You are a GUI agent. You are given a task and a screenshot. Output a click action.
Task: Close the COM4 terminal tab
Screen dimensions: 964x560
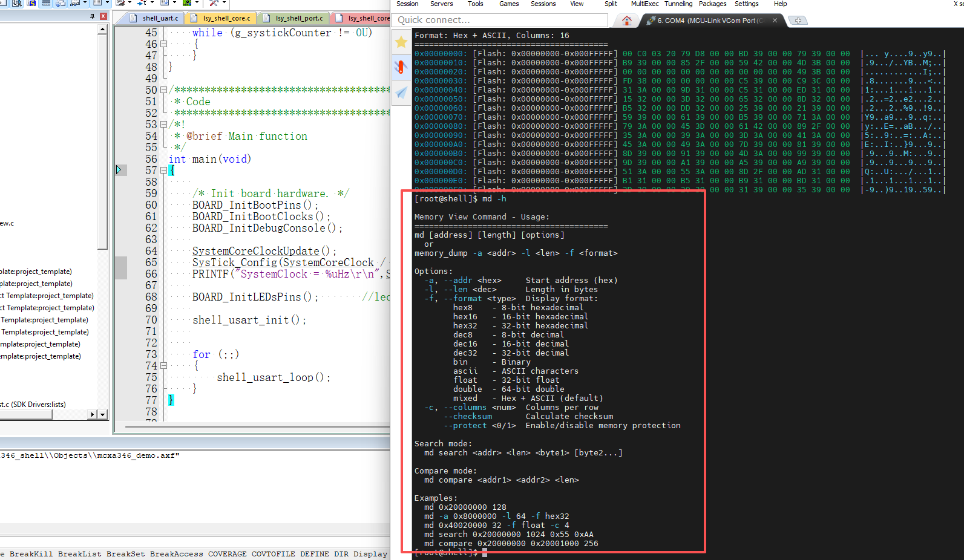(x=775, y=21)
